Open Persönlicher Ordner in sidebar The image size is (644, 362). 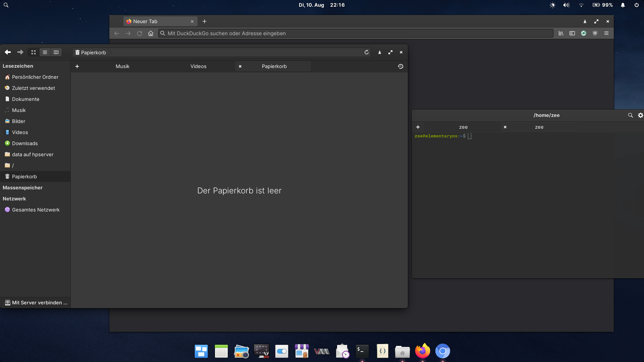35,77
